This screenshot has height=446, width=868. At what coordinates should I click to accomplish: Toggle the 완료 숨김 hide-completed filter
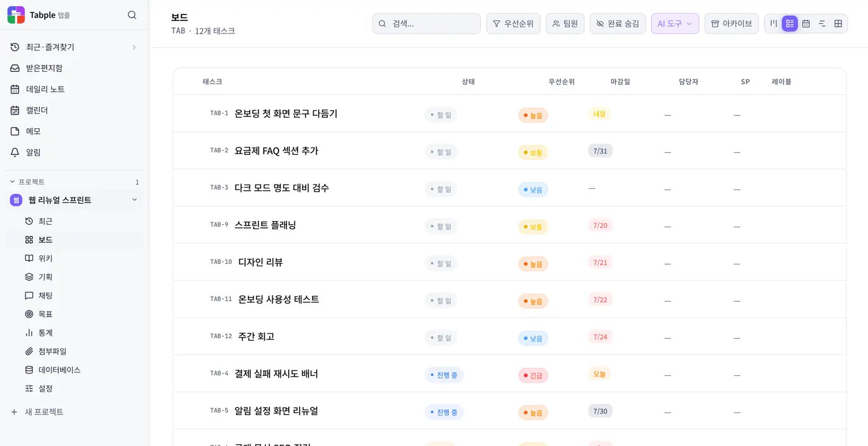pos(618,24)
